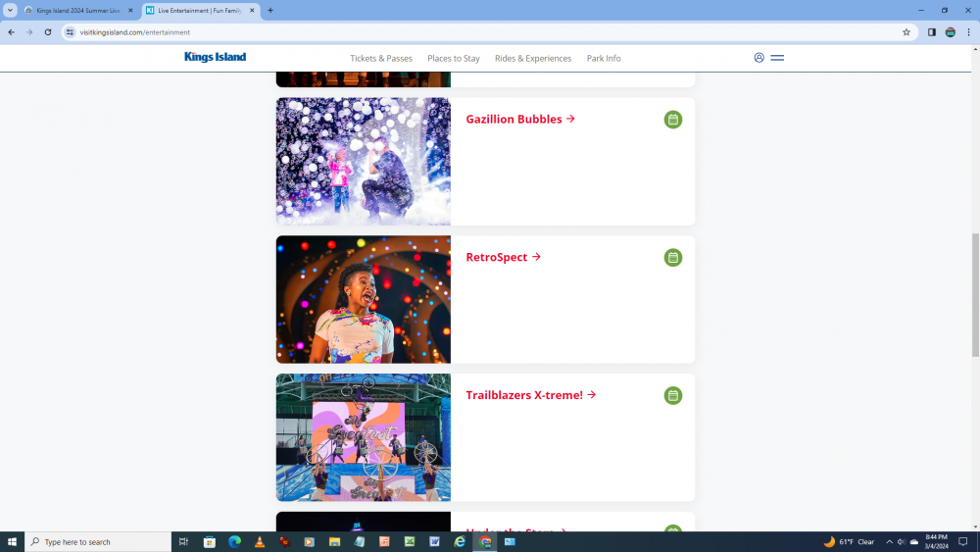Switch to Kings Island 2024 Summer Live tab
980x552 pixels.
(x=78, y=11)
